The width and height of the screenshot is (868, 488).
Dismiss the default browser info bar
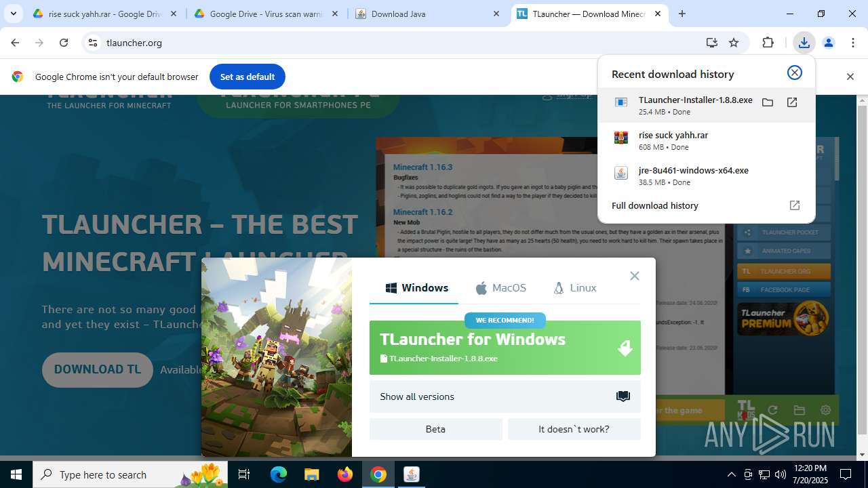(850, 77)
